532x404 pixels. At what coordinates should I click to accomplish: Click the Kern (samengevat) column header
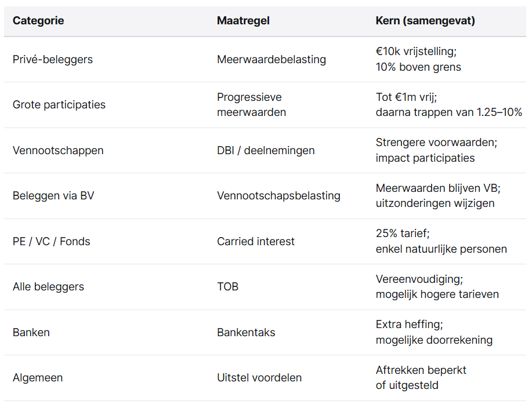(x=425, y=21)
